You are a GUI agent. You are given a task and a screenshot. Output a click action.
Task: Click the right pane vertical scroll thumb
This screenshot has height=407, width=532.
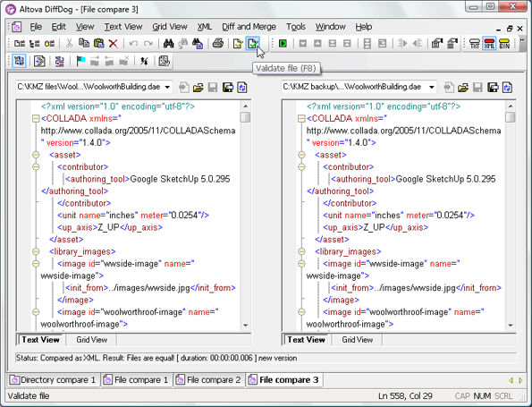tap(510, 117)
